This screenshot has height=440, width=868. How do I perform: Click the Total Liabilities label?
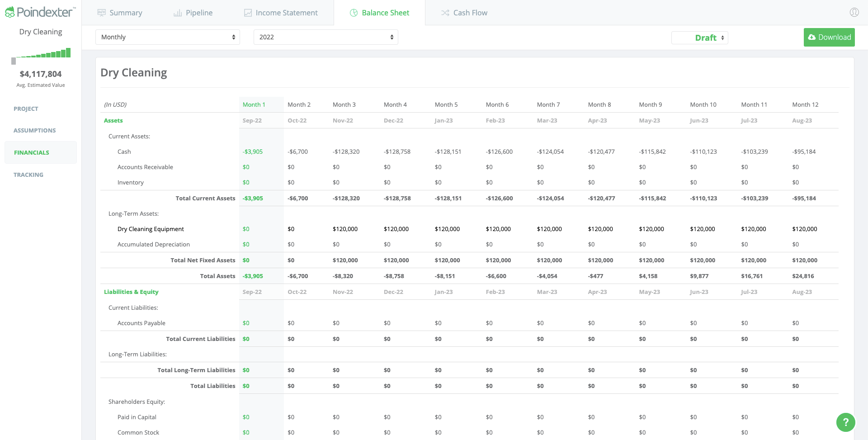[x=213, y=386]
